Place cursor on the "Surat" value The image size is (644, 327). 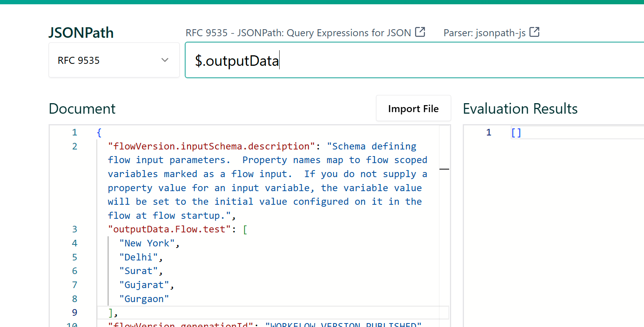click(x=139, y=271)
